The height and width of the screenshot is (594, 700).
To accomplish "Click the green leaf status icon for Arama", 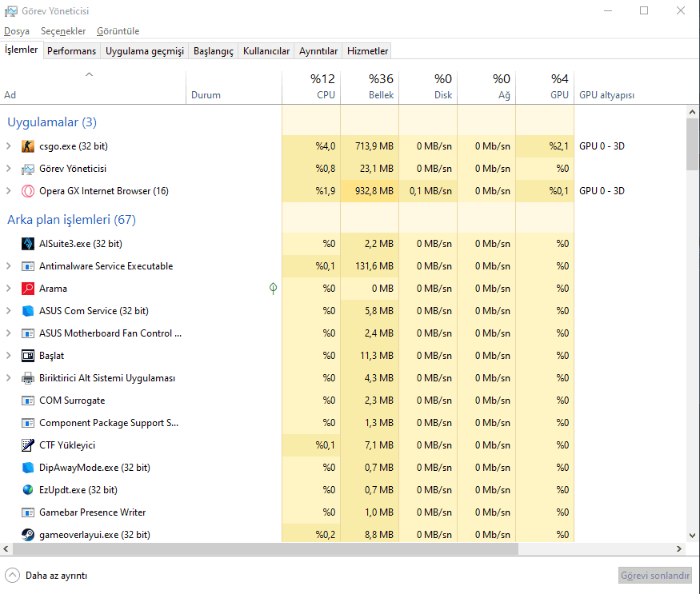I will point(273,289).
